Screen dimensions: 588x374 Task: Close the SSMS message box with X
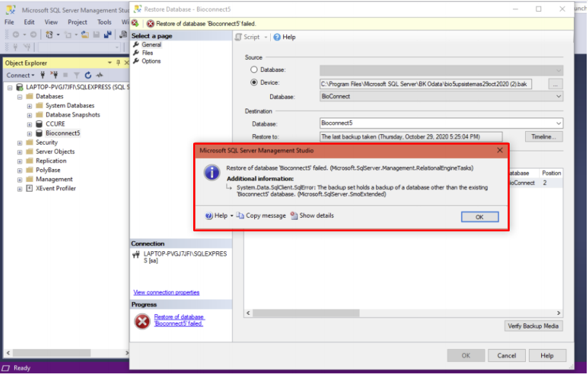point(499,150)
